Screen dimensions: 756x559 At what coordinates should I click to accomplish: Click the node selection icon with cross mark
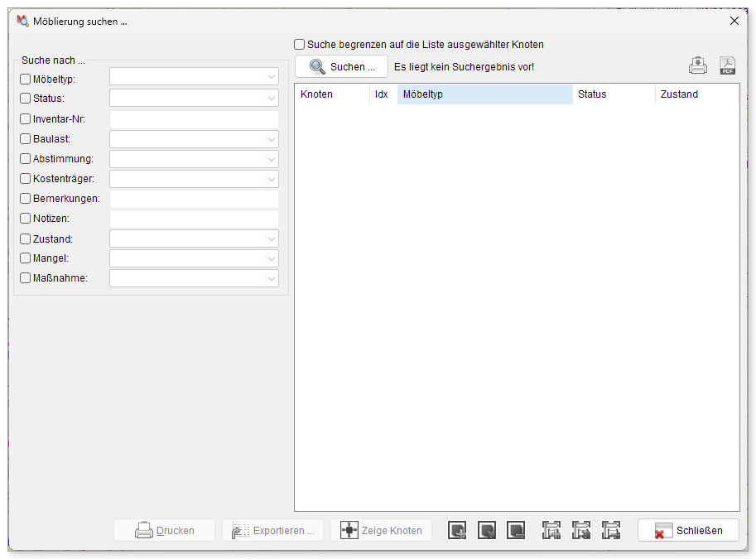tap(487, 530)
